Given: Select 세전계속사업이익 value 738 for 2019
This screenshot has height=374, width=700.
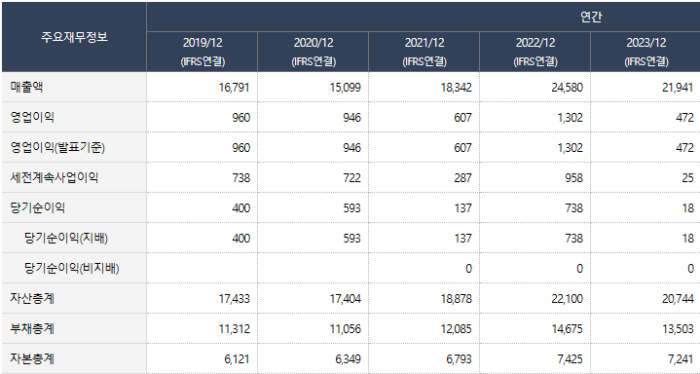Looking at the screenshot, I should 241,178.
